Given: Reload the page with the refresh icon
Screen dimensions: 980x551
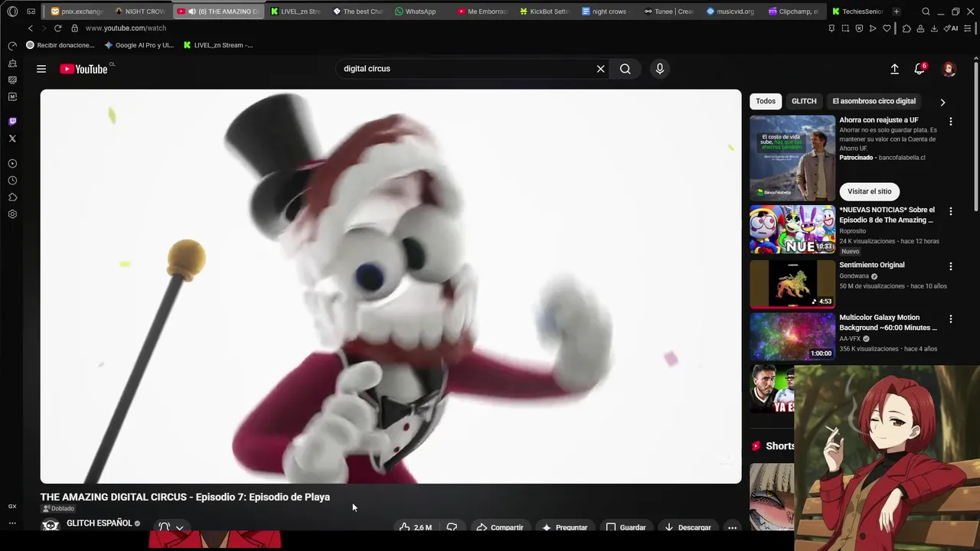Looking at the screenshot, I should pyautogui.click(x=57, y=28).
